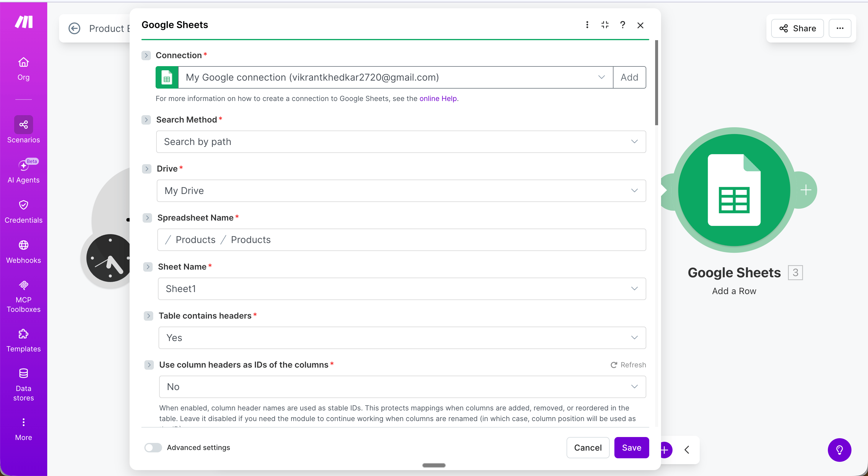Click the 'Add a Row' module label

(734, 291)
